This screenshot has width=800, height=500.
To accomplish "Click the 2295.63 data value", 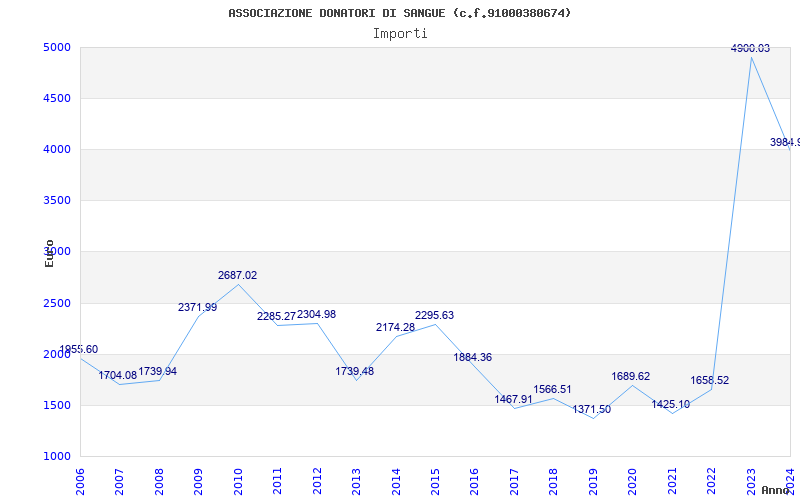I will coord(434,315).
